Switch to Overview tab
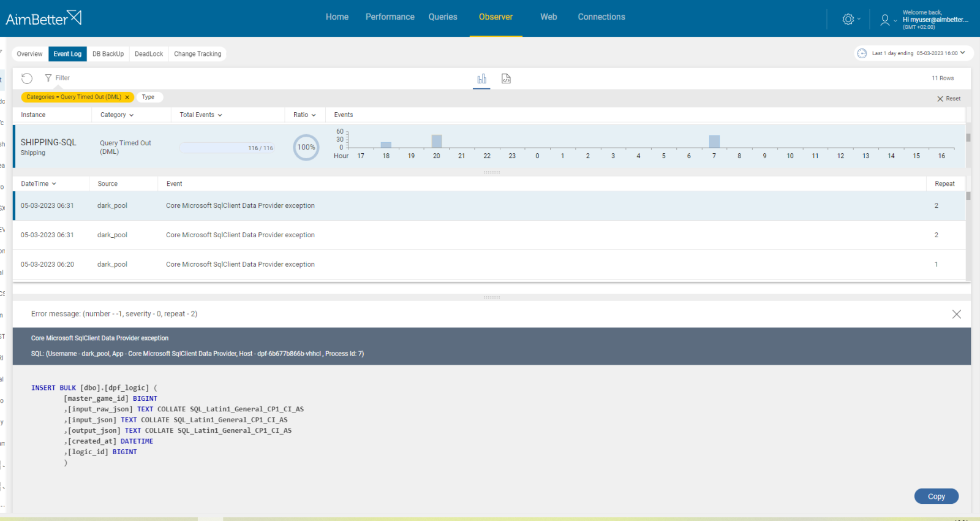This screenshot has width=980, height=521. (x=29, y=54)
